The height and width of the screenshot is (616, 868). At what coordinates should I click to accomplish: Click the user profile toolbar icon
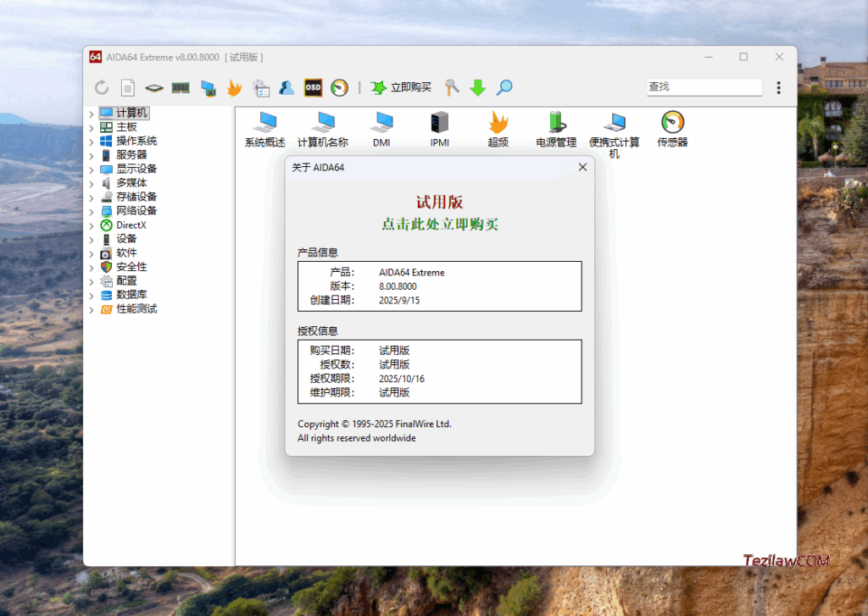coord(287,87)
